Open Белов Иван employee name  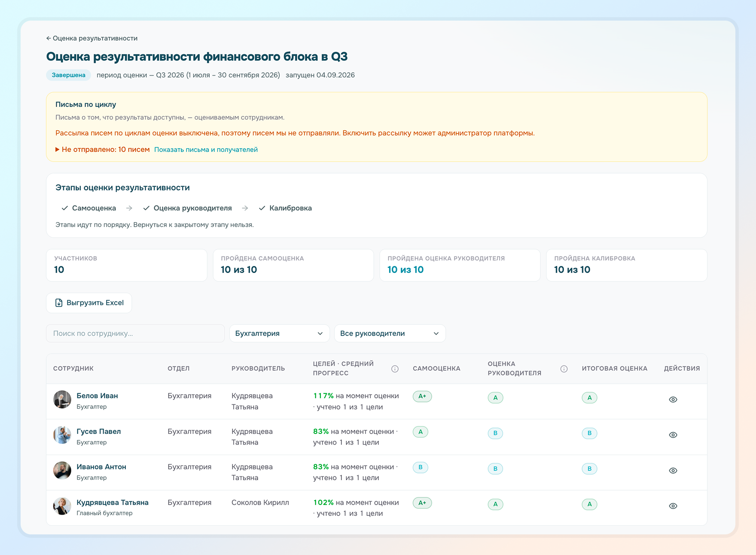pos(97,396)
